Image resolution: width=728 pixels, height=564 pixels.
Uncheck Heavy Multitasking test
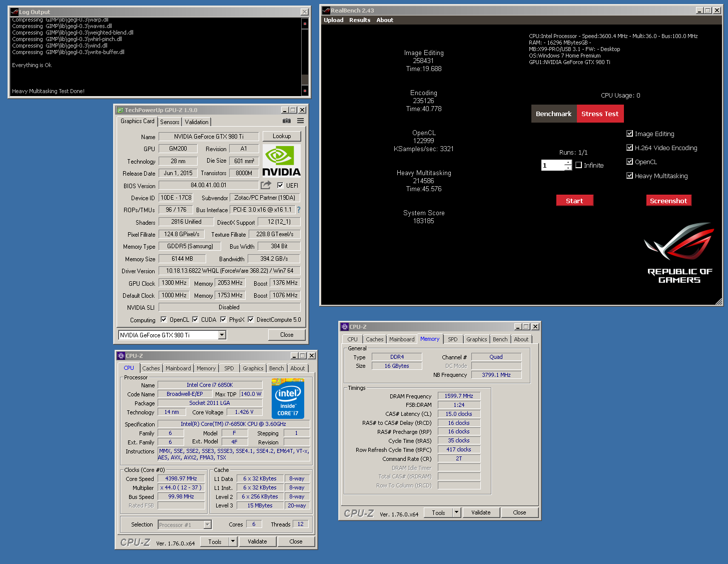tap(630, 176)
